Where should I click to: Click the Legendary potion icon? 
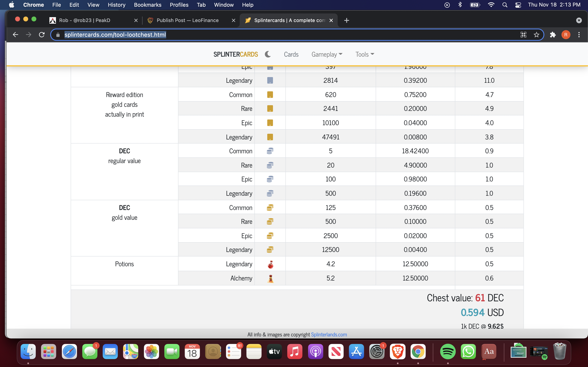[x=270, y=263]
